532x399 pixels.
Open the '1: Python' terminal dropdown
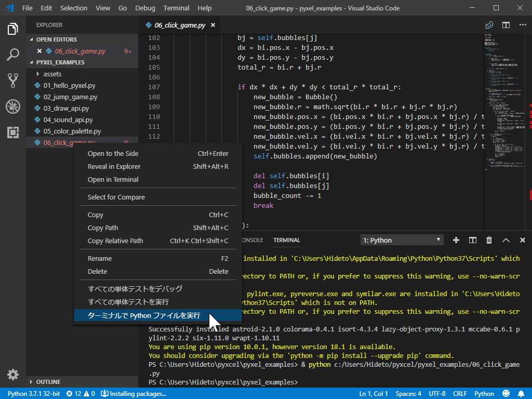401,240
